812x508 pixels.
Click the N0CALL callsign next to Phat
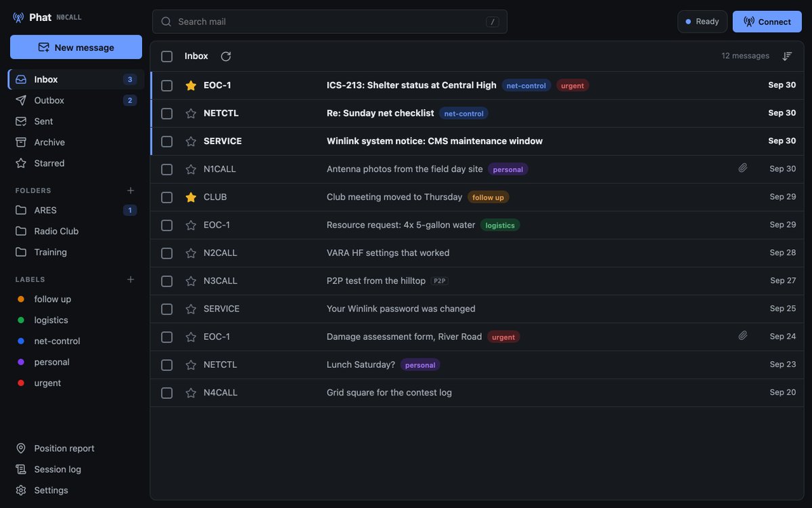pyautogui.click(x=69, y=18)
